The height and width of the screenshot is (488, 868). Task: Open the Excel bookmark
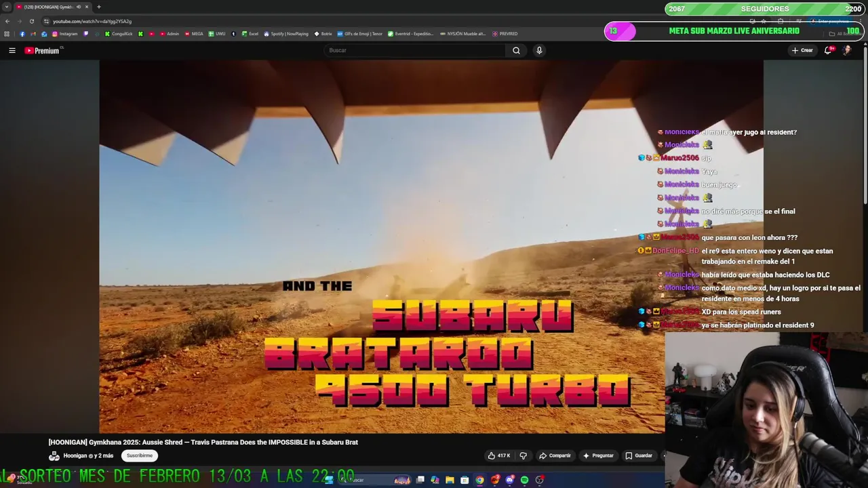tap(250, 34)
